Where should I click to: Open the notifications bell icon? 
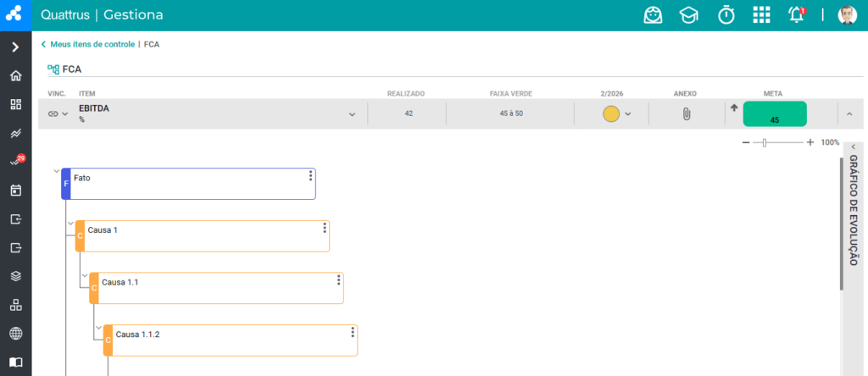click(x=796, y=15)
